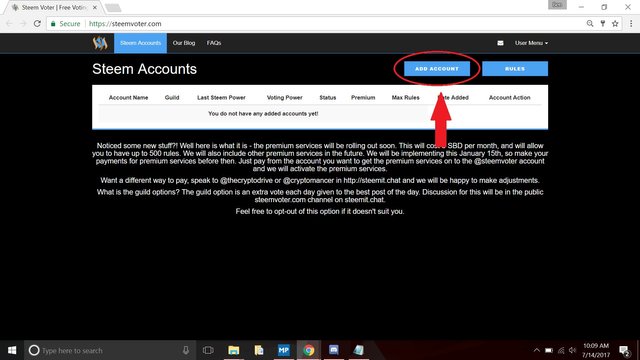Click 'You do not have any added accounts yet!'

263,113
